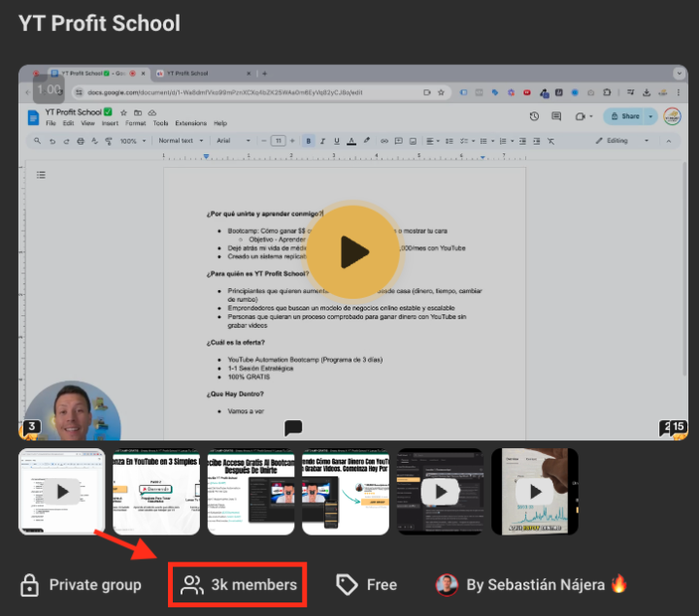Open the File menu in Docs preview
699x616 pixels.
tap(50, 123)
